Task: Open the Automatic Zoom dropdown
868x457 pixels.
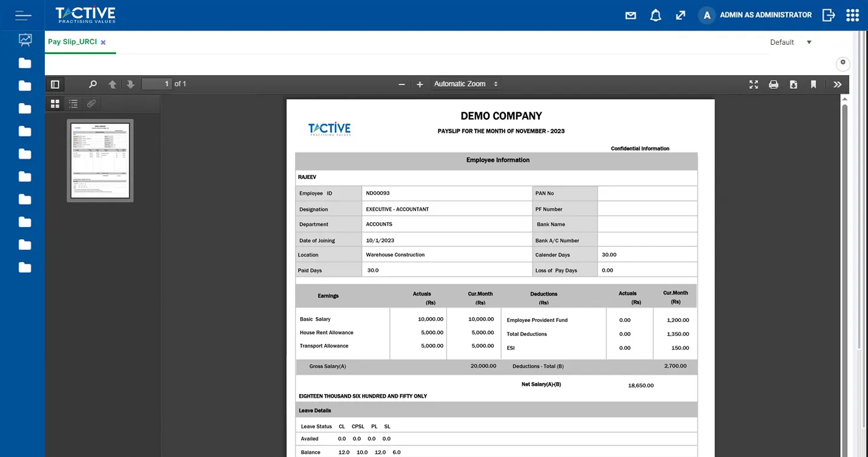Action: (465, 84)
